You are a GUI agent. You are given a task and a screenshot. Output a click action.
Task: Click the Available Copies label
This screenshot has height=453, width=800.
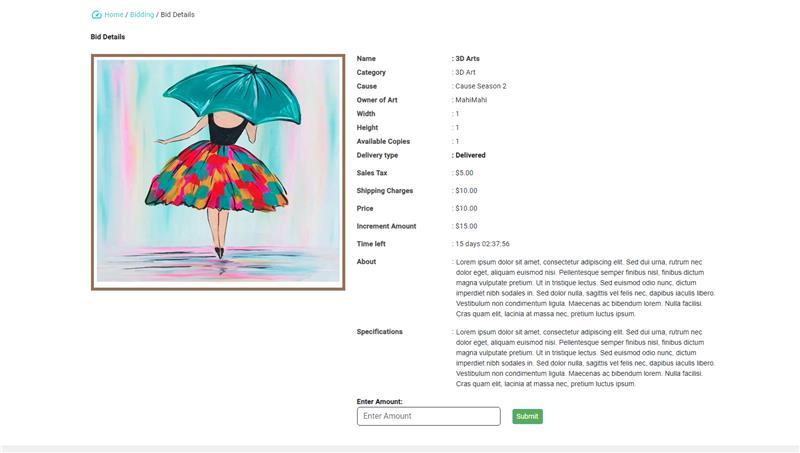(383, 141)
